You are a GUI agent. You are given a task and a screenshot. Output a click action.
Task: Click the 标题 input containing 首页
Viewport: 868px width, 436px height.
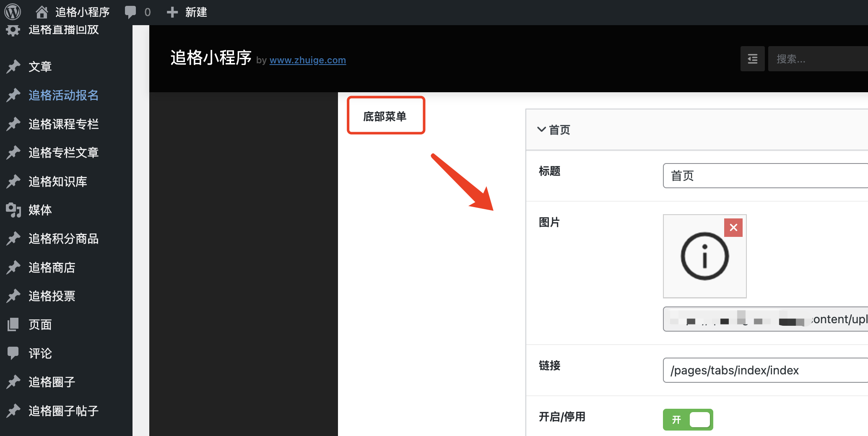765,176
